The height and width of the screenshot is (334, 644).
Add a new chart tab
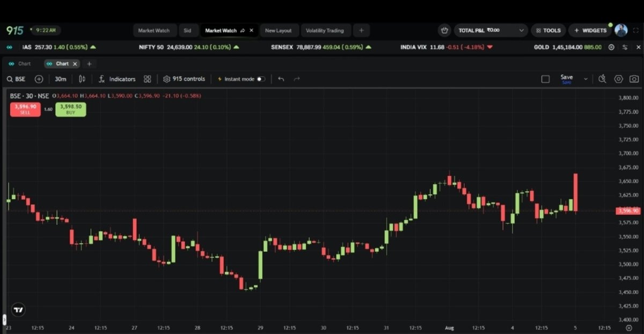pyautogui.click(x=89, y=63)
